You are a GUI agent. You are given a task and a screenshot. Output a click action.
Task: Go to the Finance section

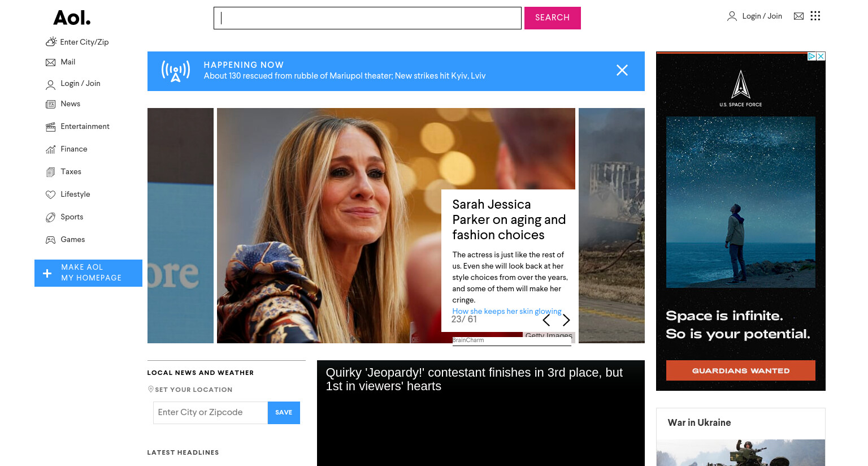(74, 149)
